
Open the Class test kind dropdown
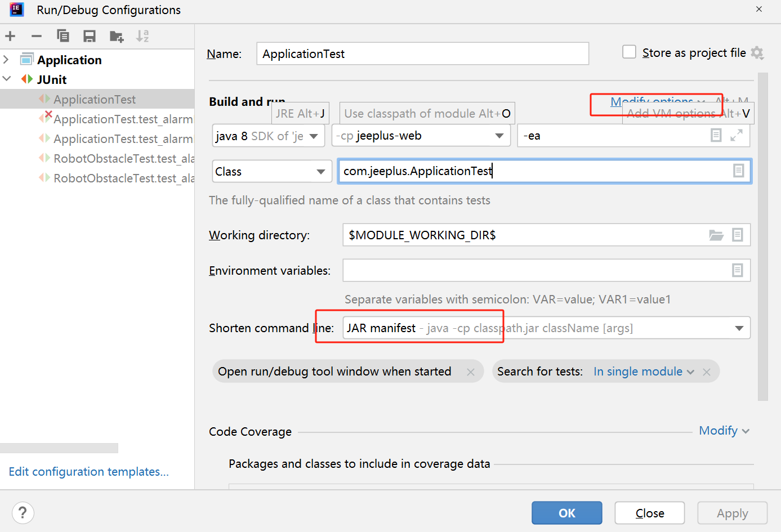[272, 171]
